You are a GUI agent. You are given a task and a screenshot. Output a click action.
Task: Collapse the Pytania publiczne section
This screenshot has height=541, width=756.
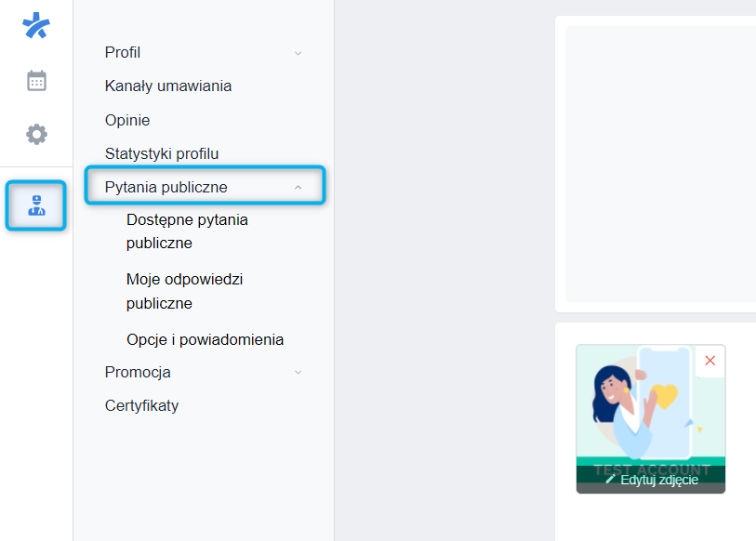pyautogui.click(x=298, y=186)
